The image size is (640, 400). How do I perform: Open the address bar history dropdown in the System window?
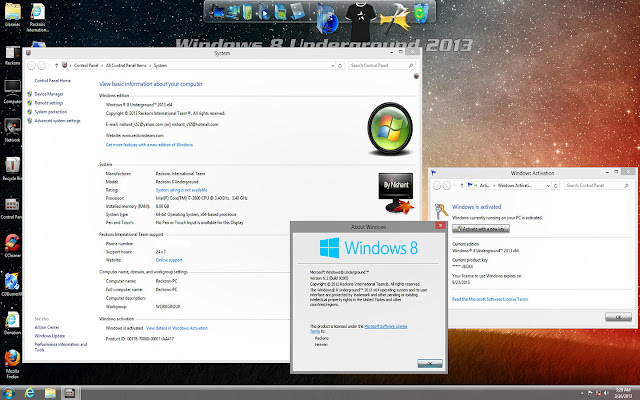[x=332, y=66]
